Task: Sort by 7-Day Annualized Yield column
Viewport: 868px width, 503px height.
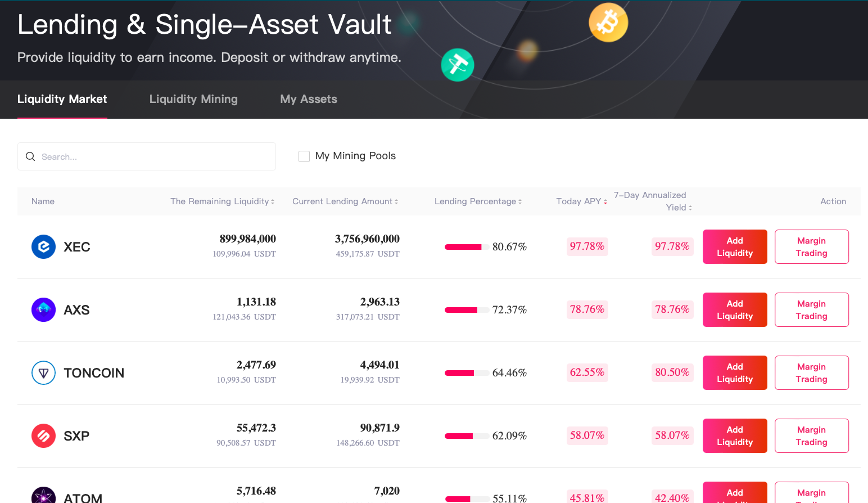Action: (653, 201)
